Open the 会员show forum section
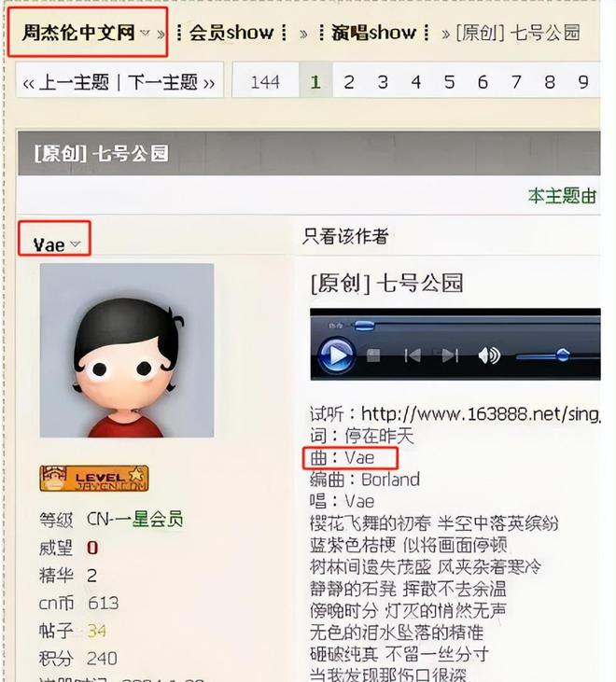This screenshot has height=682, width=616. [x=231, y=33]
